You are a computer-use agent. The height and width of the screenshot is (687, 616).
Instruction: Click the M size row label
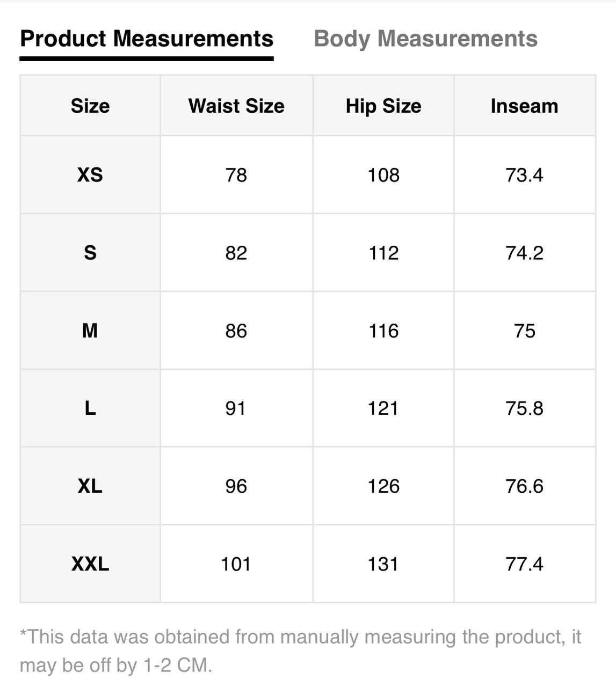[x=90, y=331]
